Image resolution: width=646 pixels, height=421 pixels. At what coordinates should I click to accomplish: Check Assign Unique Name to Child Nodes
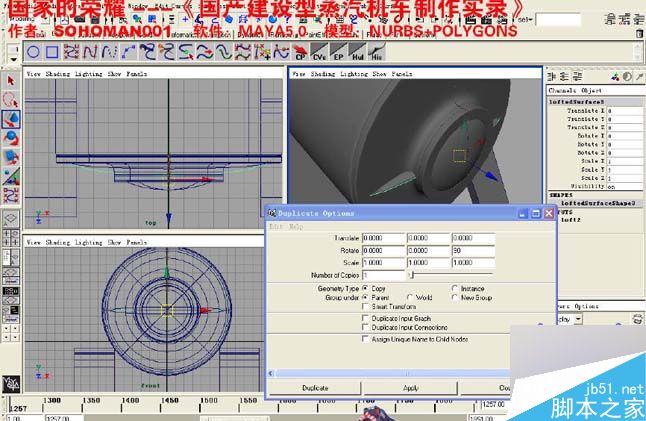(365, 339)
